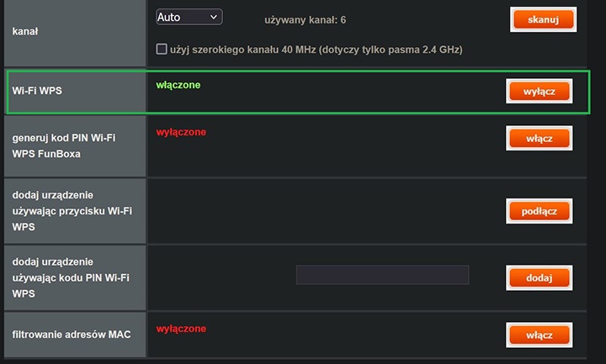Click the używany kanał: 6 text
This screenshot has height=364, width=606.
pyautogui.click(x=306, y=18)
